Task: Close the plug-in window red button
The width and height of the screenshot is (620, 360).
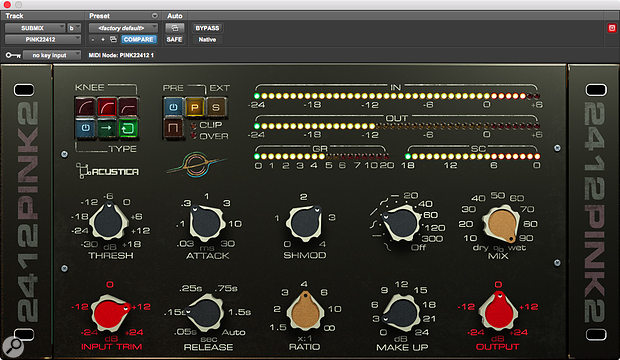Action: [x=7, y=4]
